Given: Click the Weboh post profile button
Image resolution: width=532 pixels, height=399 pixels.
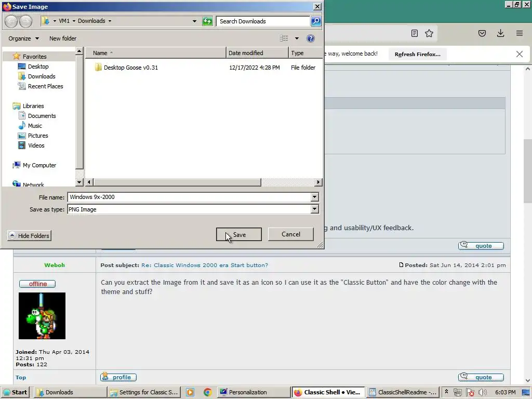Looking at the screenshot, I should tap(118, 377).
